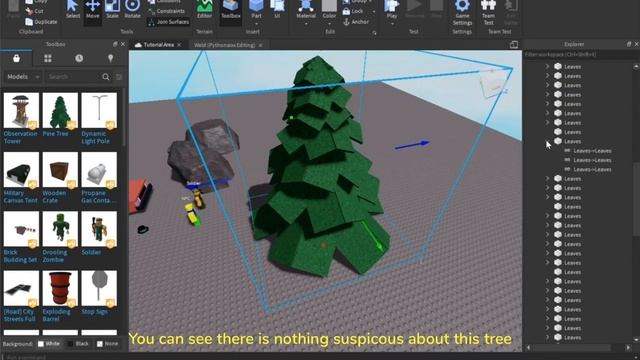Viewport: 640px width, 360px height.
Task: Activate the Scale tool
Action: 112,9
